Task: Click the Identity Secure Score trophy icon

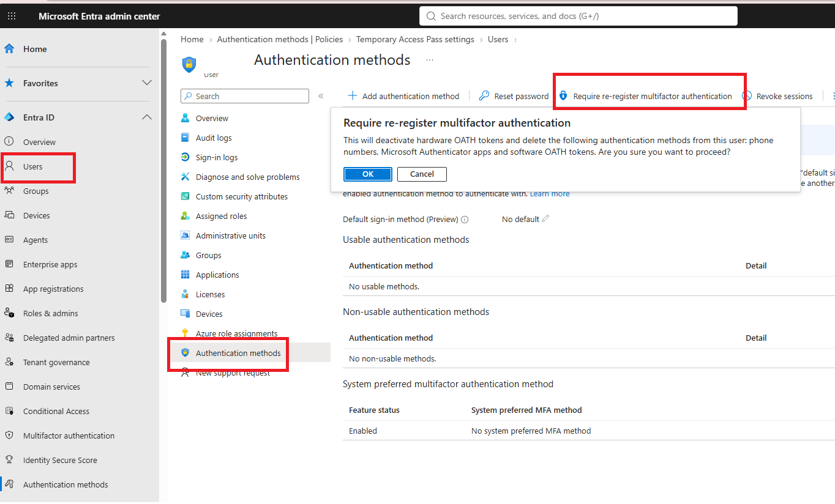Action: (x=9, y=460)
